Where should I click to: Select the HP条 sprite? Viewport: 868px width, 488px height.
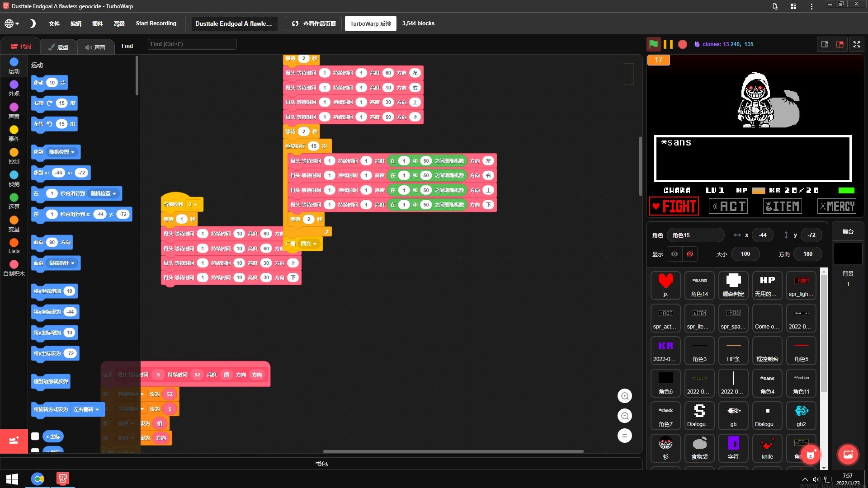733,351
